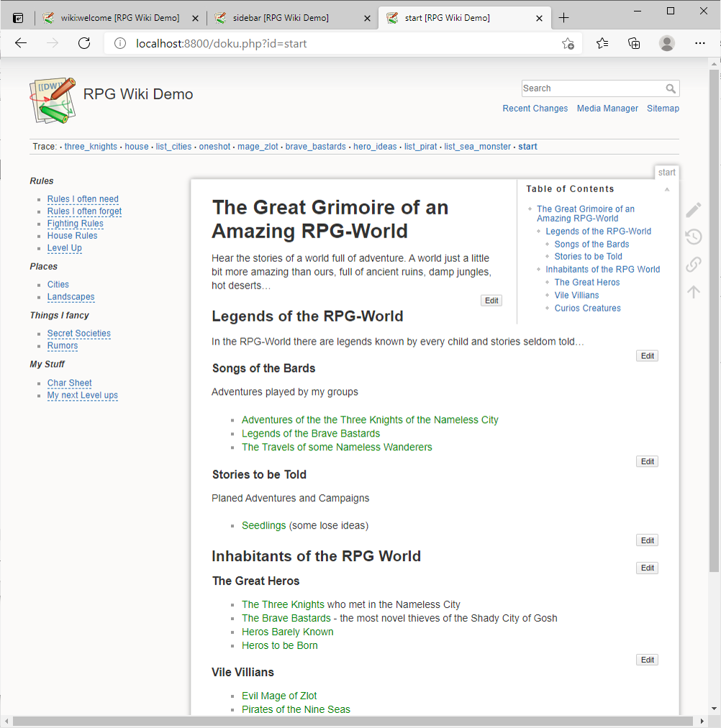The image size is (721, 728).
Task: Open sidebar link My next Level ups
Action: (83, 395)
